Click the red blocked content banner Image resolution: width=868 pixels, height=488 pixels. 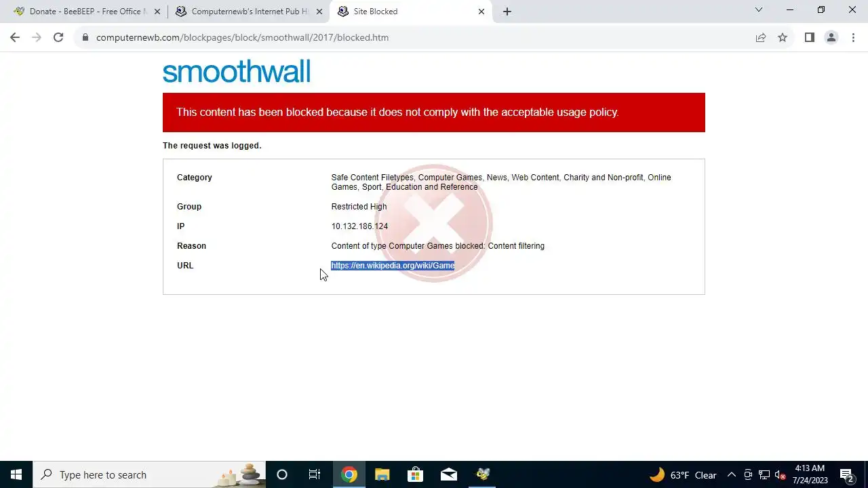point(434,113)
